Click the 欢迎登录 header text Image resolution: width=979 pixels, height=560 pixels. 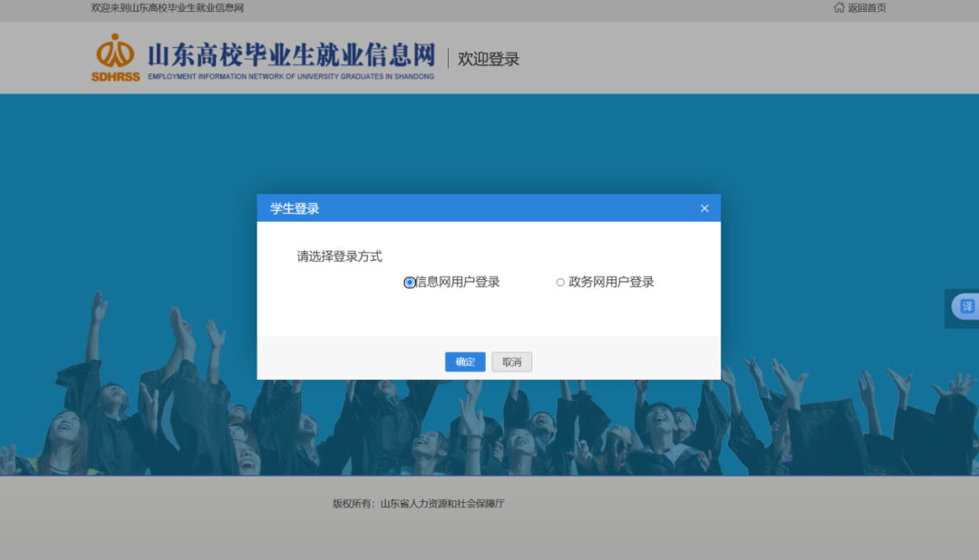(x=489, y=59)
